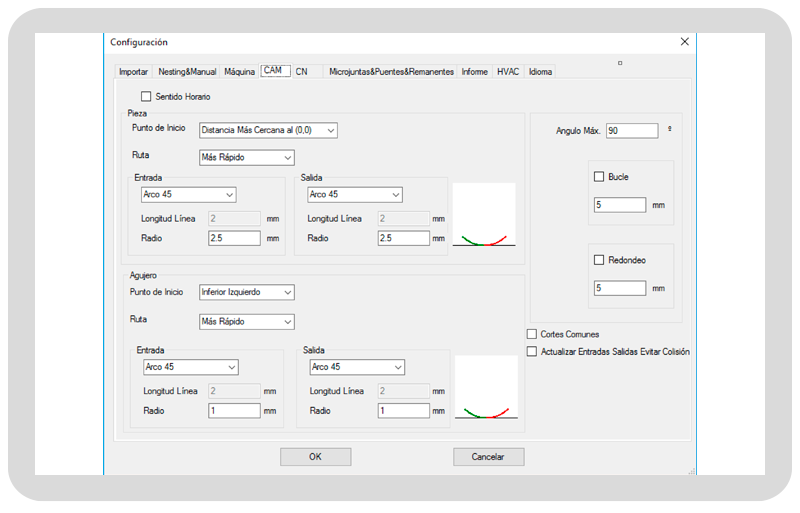This screenshot has width=800, height=513.
Task: Switch to the Importar tab
Action: 133,71
